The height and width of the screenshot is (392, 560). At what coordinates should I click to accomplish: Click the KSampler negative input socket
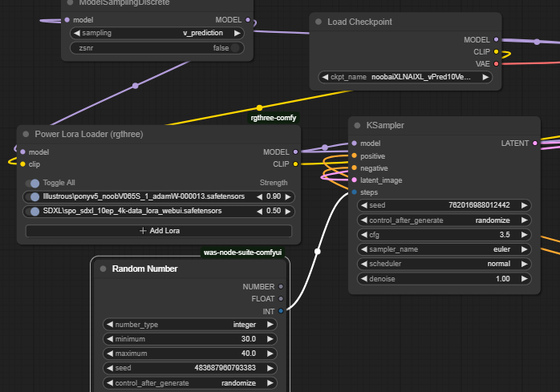[x=354, y=168]
